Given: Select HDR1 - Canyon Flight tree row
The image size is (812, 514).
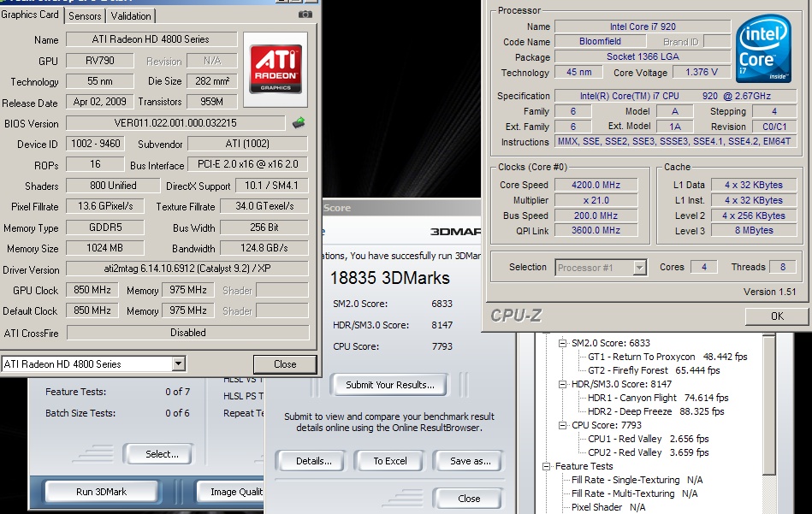Looking at the screenshot, I should pos(658,398).
